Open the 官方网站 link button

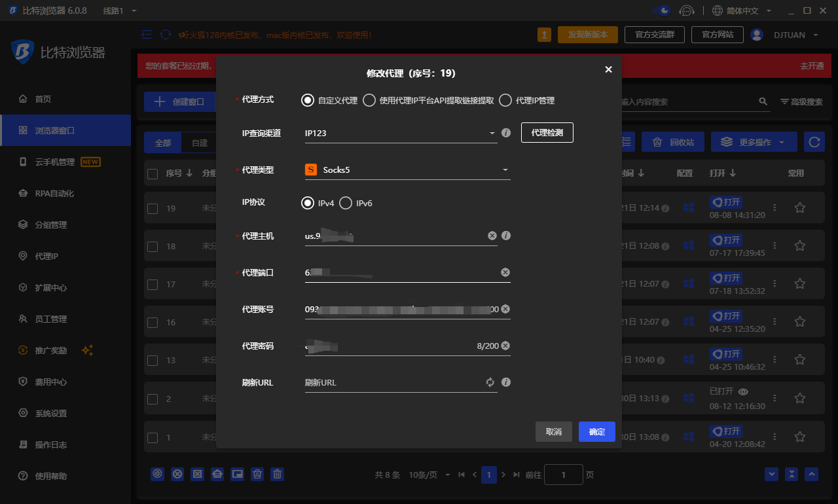tap(718, 35)
